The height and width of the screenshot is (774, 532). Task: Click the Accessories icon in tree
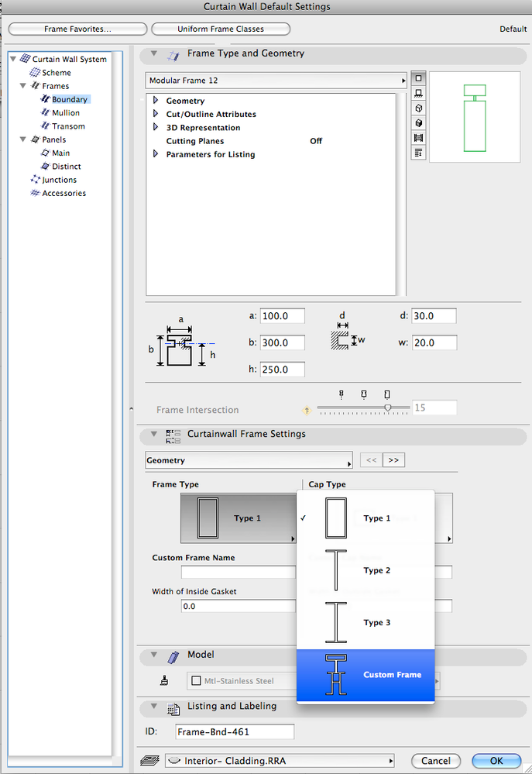35,193
